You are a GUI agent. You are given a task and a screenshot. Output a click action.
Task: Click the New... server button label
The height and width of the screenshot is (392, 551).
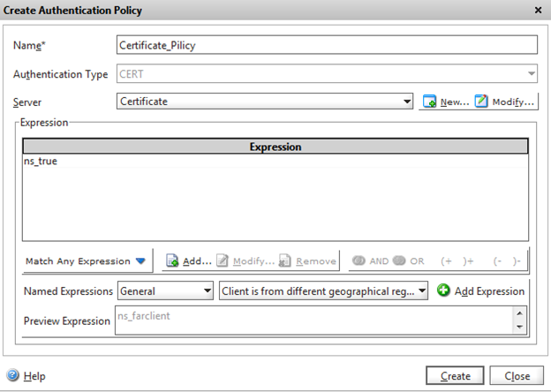click(455, 102)
